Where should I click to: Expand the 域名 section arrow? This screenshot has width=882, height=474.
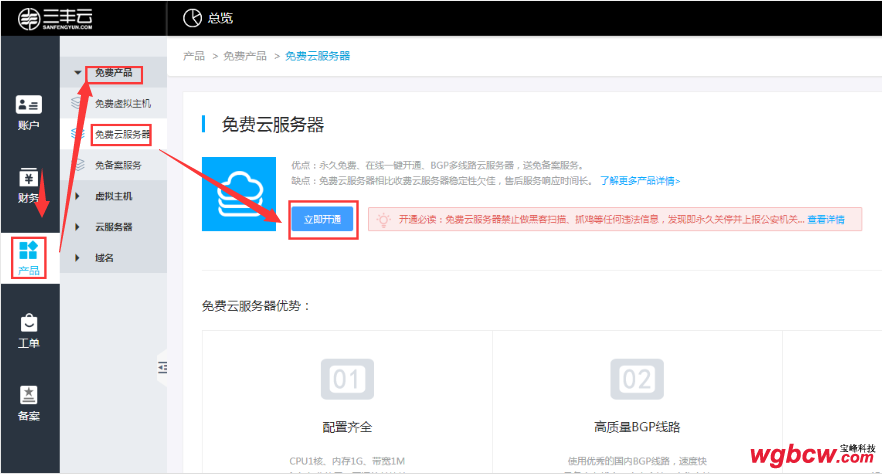[78, 258]
